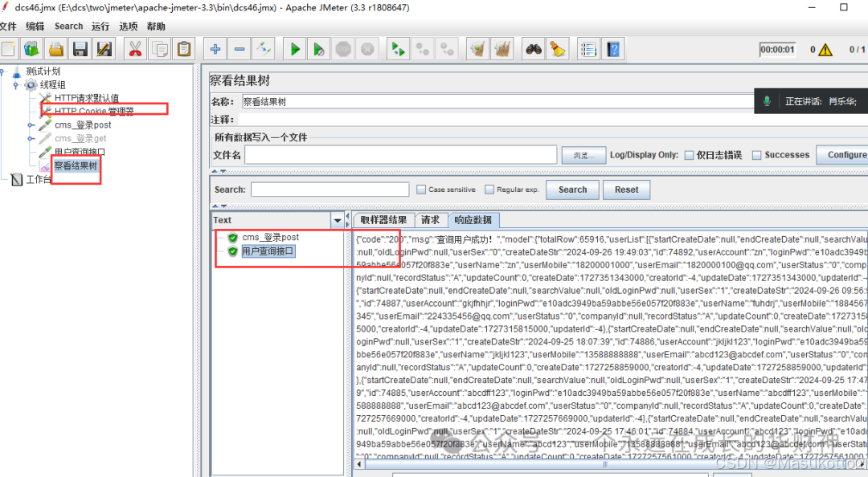Viewport: 868px width, 477px height.
Task: Click the Configure button
Action: 844,155
